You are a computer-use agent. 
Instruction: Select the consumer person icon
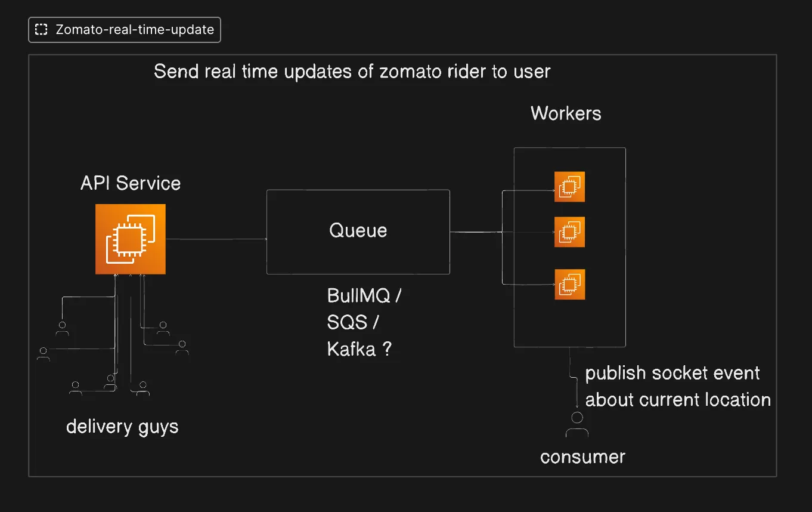pyautogui.click(x=577, y=424)
